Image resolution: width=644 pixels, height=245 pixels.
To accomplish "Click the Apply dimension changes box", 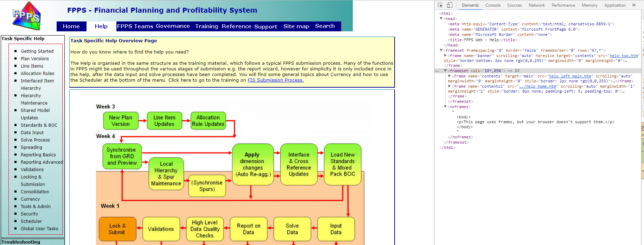I will coord(253,164).
